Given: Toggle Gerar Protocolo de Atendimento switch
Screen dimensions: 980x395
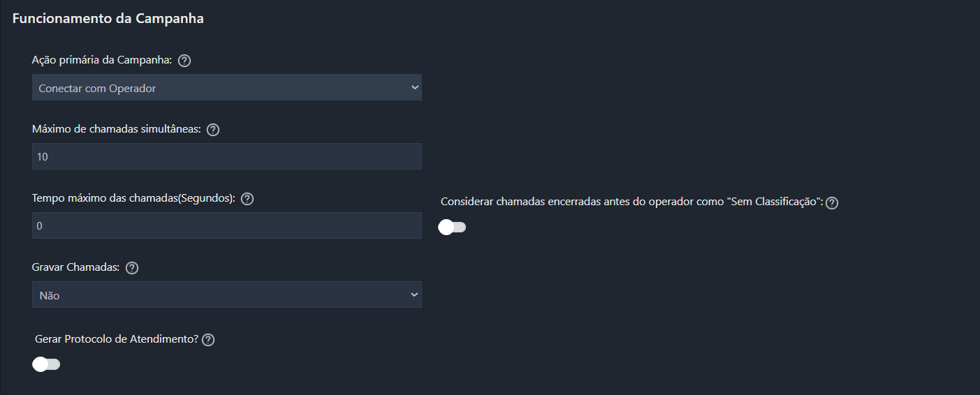Looking at the screenshot, I should tap(47, 364).
